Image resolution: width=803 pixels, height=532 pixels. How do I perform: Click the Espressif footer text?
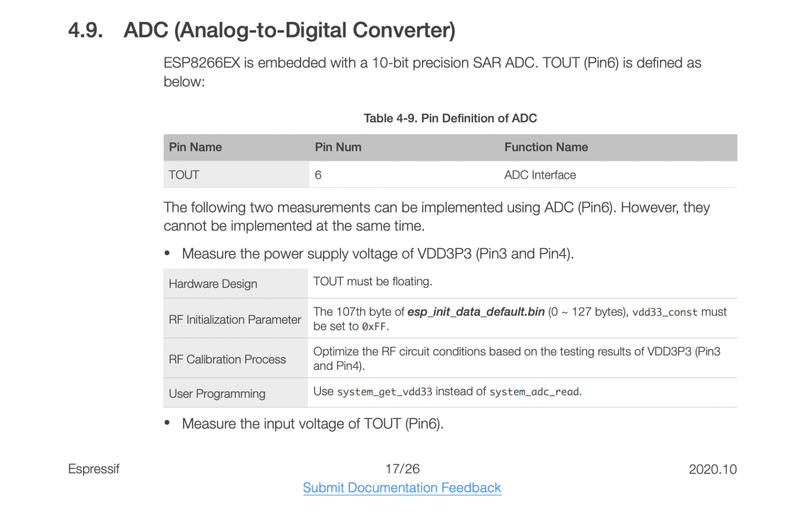[94, 469]
